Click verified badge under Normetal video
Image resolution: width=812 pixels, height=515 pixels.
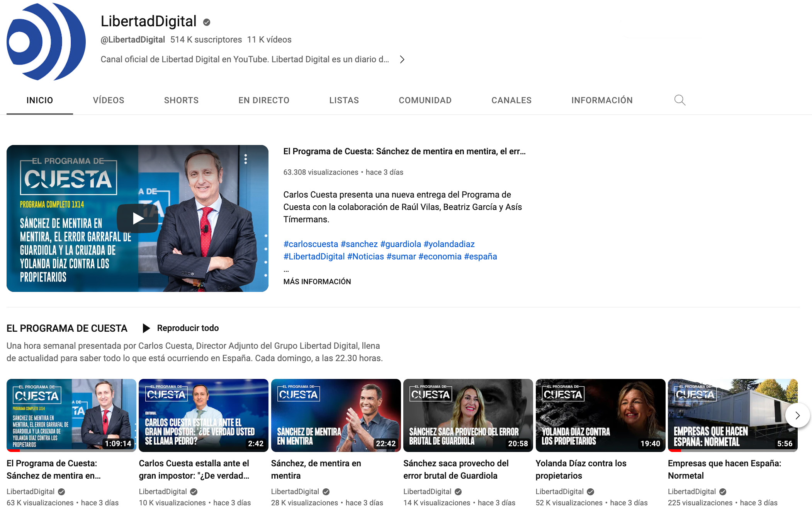[723, 492]
